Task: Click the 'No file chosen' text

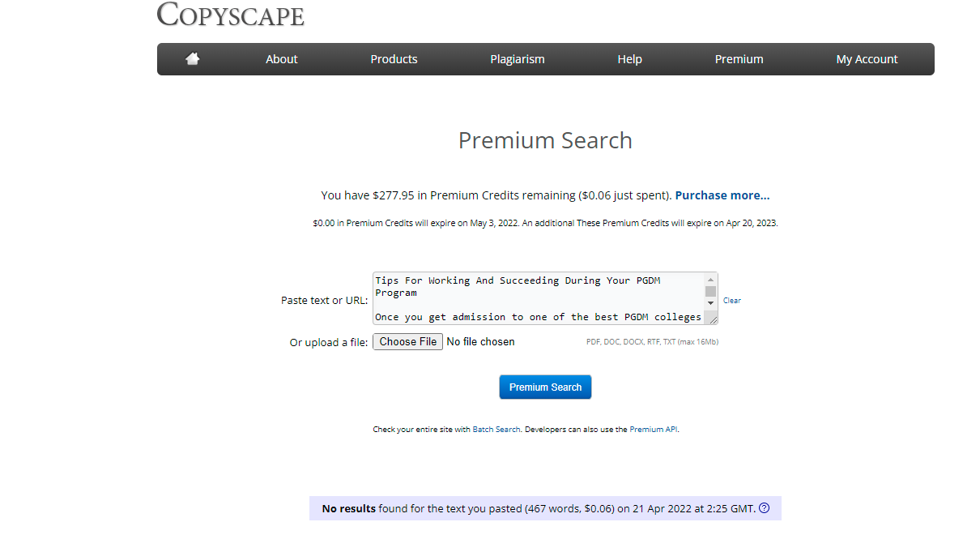Action: [481, 342]
